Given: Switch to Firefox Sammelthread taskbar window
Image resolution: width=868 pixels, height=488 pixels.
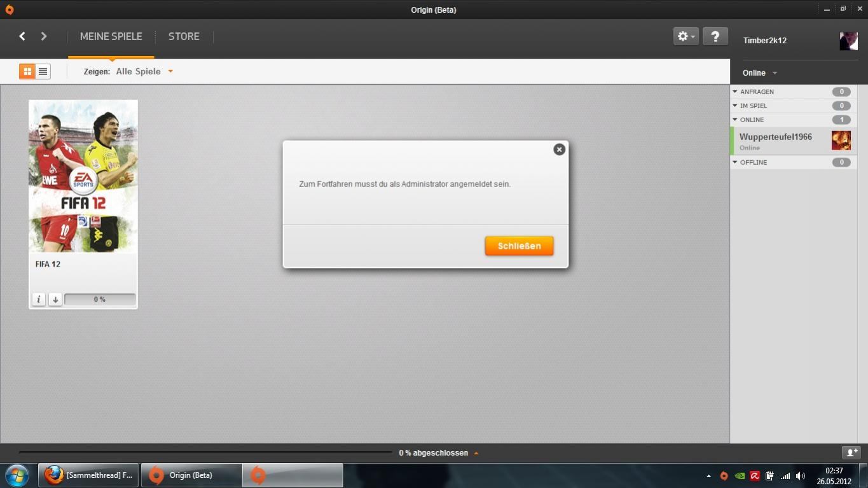Looking at the screenshot, I should tap(88, 475).
